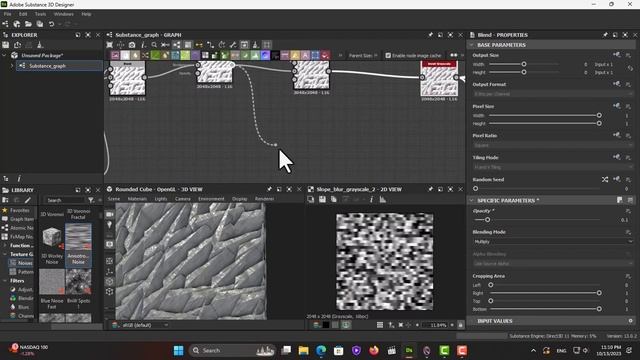Add the blue circular gradient node from node bar
This screenshot has height=360, width=640.
click(265, 55)
